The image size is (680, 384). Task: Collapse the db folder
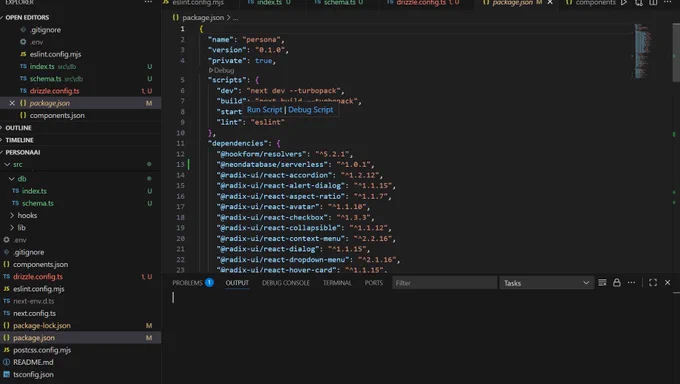point(12,179)
